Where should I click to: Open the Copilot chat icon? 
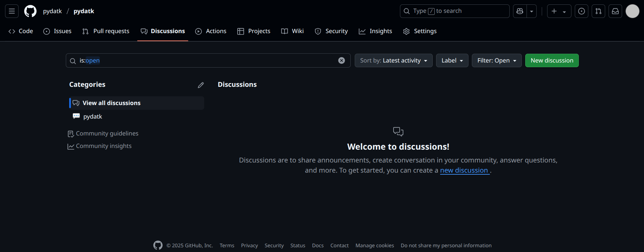pos(520,11)
